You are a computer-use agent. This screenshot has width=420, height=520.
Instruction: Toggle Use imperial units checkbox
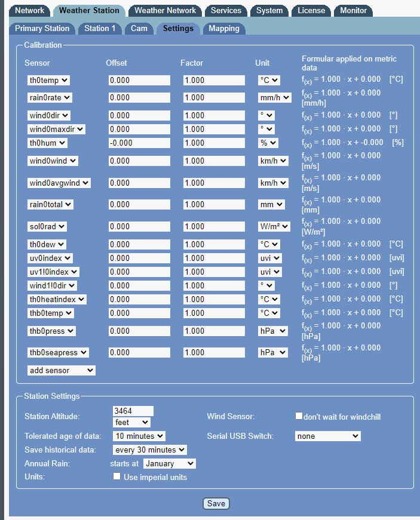[x=117, y=477]
